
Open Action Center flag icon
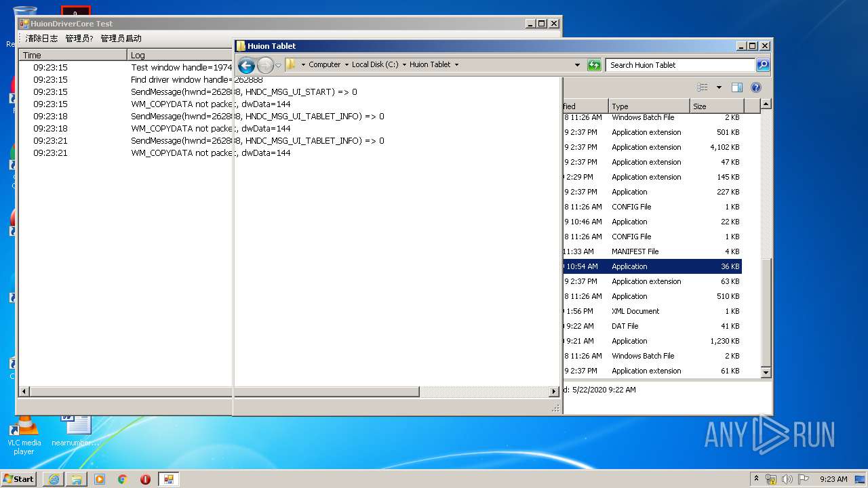click(x=804, y=479)
